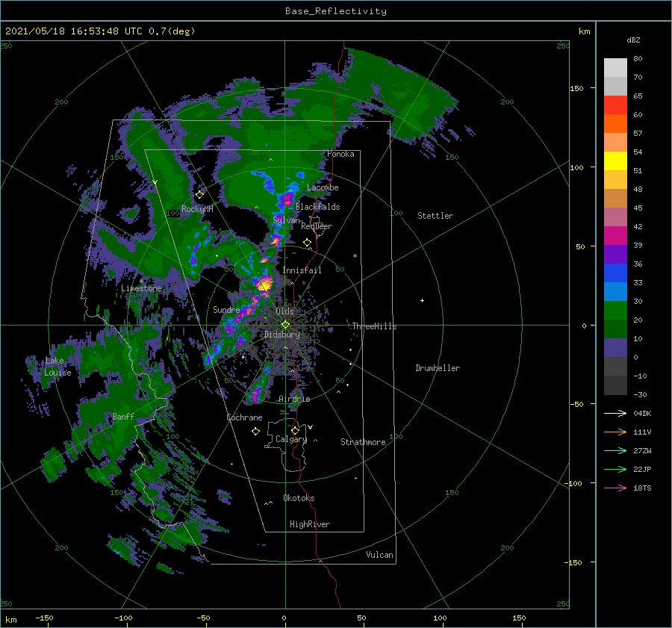This screenshot has height=628, width=672.
Task: Click the -30 value on dBZ scale
Action: tap(641, 395)
